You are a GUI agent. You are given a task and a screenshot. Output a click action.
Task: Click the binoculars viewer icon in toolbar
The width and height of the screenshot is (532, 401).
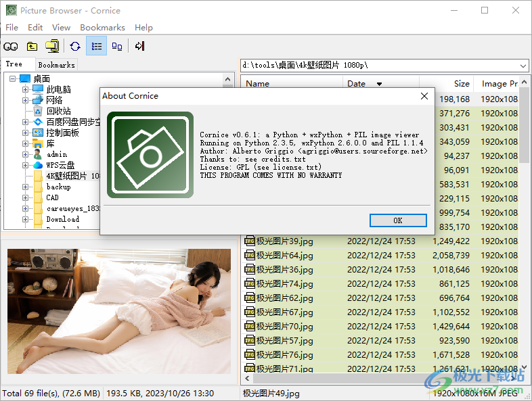tap(11, 46)
